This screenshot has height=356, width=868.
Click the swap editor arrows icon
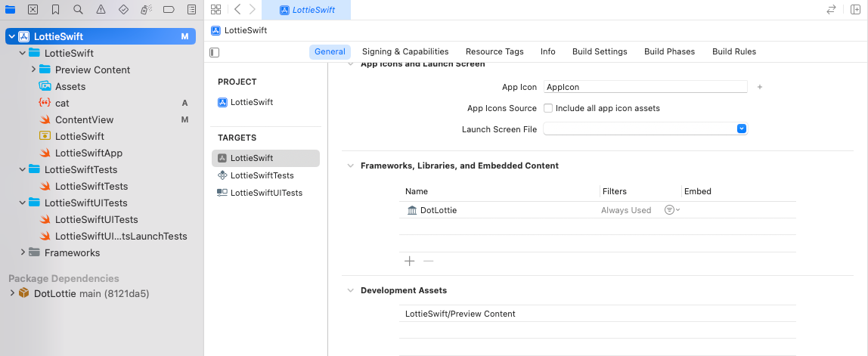pos(831,9)
